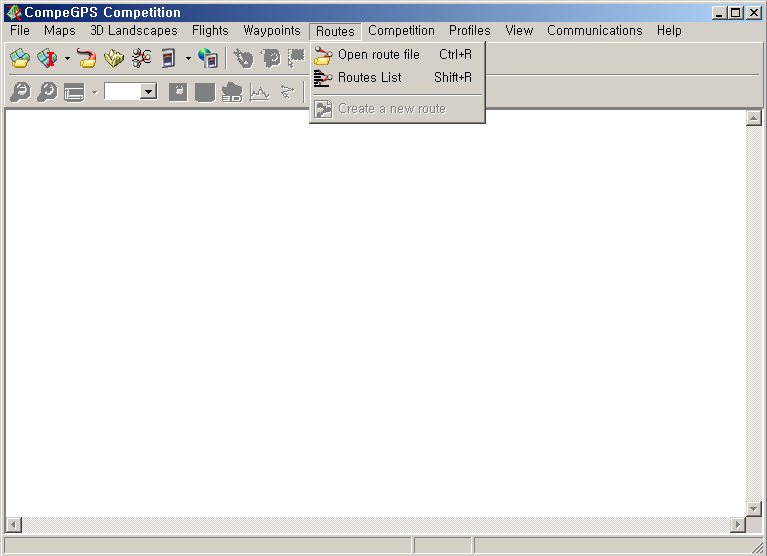Click the open route nodes toolbar icon

point(141,58)
